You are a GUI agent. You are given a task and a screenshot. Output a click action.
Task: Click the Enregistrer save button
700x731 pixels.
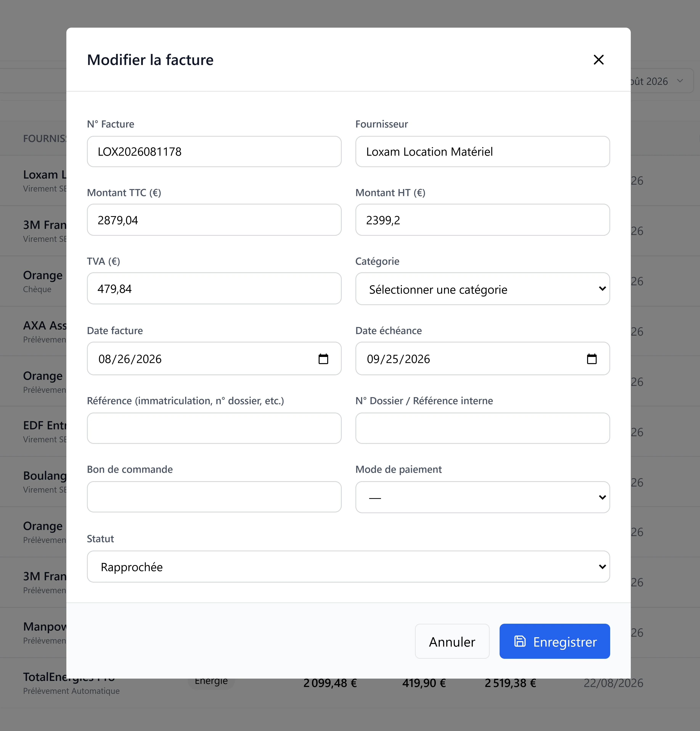pos(555,641)
